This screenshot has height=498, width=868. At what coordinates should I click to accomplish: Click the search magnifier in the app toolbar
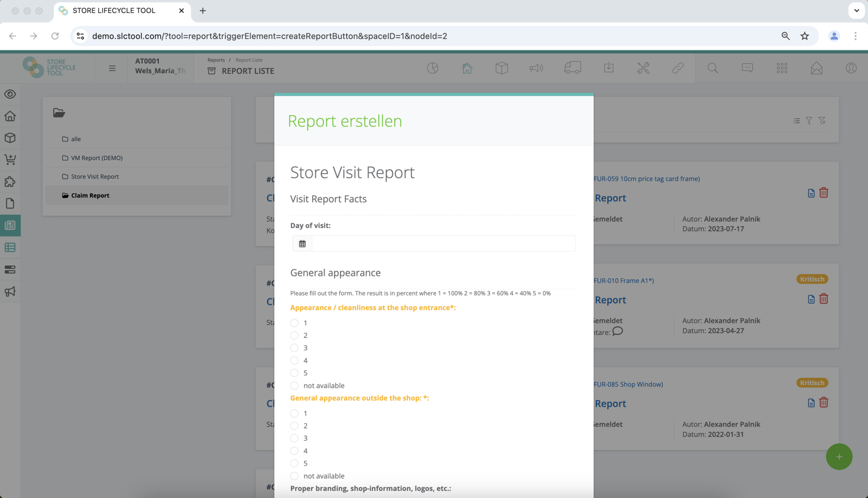(x=712, y=69)
